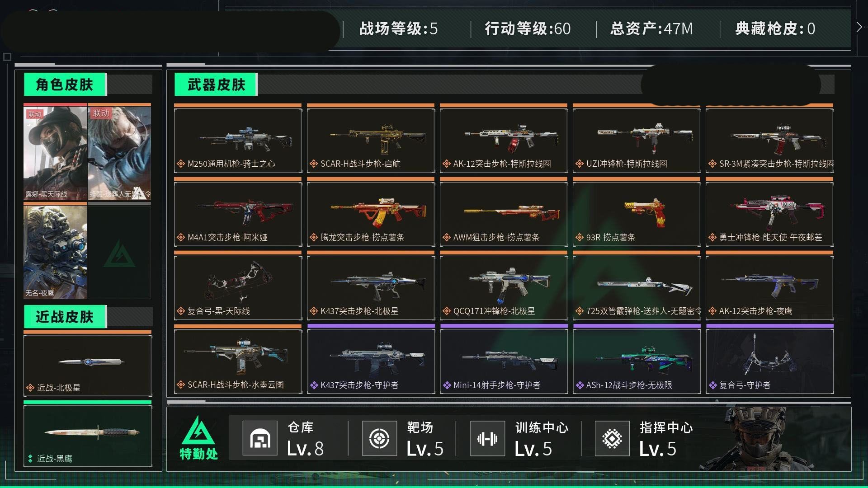Select the 露娜-黑天际线 character skin

[x=55, y=152]
